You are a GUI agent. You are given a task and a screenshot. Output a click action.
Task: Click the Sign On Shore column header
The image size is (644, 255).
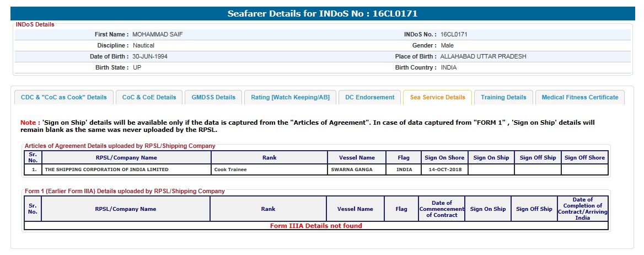(x=444, y=158)
